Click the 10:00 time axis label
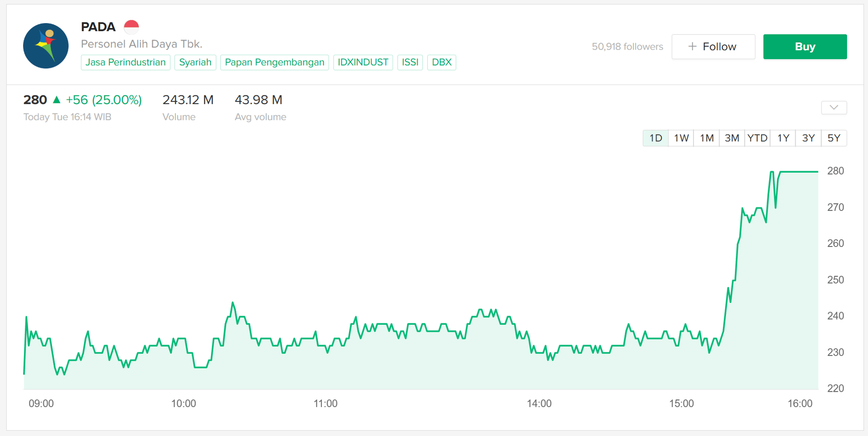Screen dimensions: 868x436 click(x=184, y=403)
